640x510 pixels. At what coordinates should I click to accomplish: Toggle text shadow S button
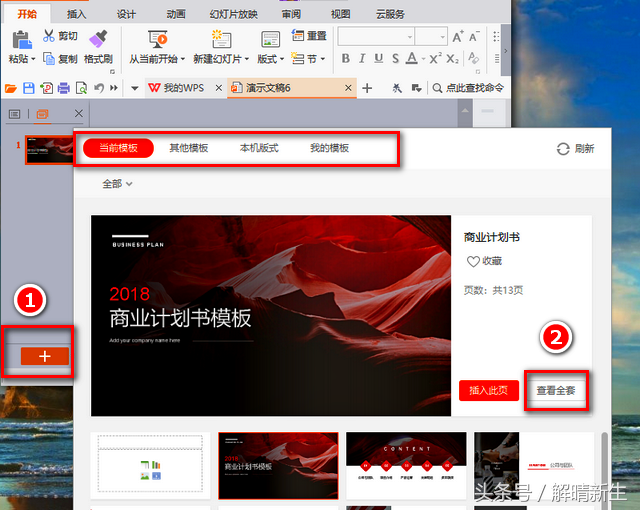(395, 58)
